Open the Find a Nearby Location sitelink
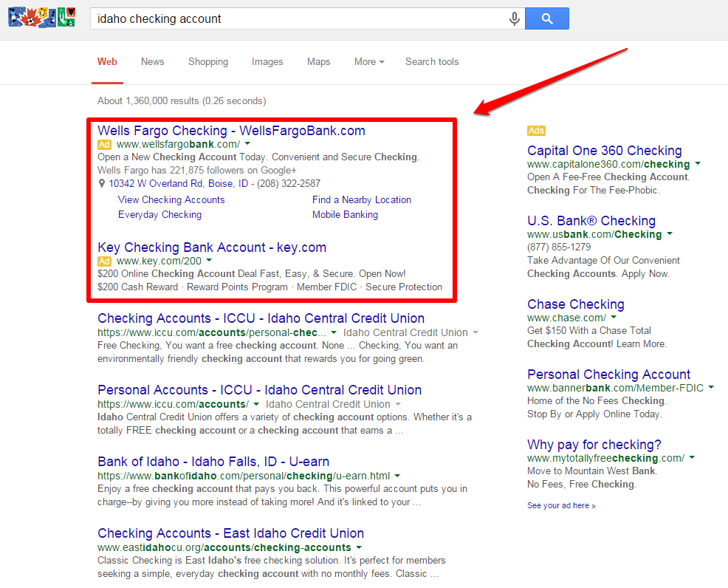The height and width of the screenshot is (588, 728). pos(361,199)
